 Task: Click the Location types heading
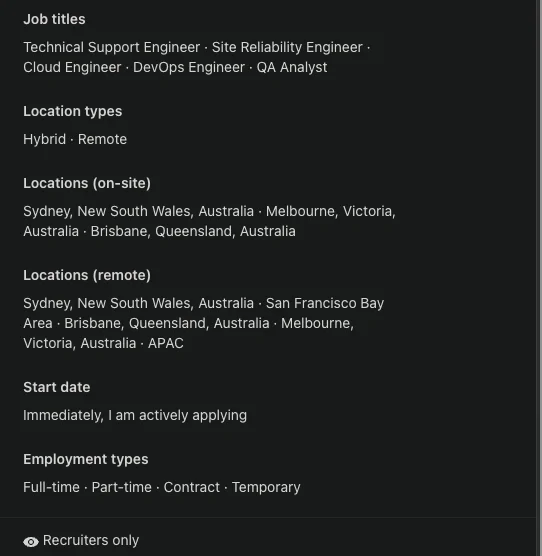click(73, 111)
